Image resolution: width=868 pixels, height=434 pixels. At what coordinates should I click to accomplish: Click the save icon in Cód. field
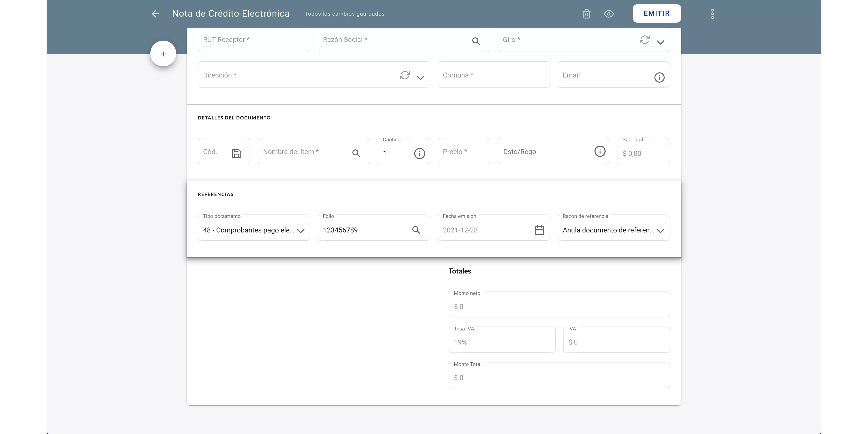[x=237, y=154]
